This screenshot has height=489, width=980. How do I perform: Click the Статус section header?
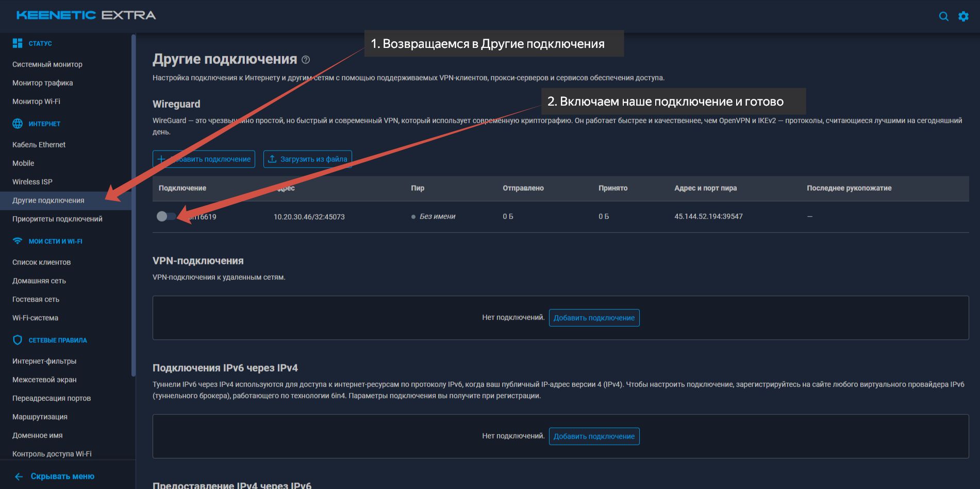coord(40,44)
